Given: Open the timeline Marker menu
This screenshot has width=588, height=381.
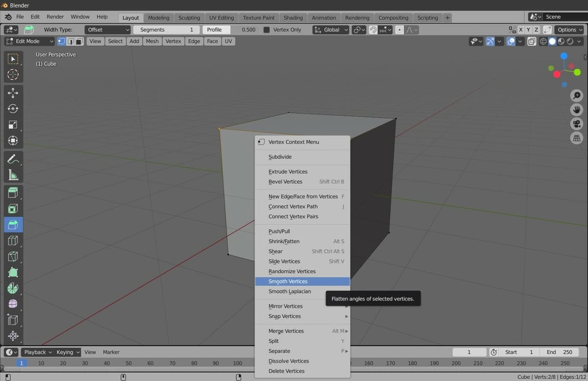Looking at the screenshot, I should [111, 352].
